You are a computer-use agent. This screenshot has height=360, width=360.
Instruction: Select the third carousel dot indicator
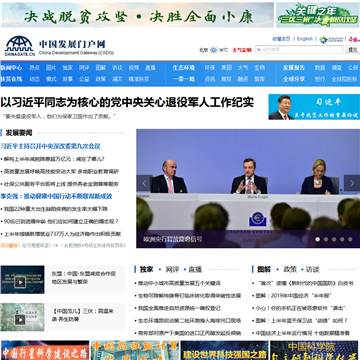(x=334, y=239)
